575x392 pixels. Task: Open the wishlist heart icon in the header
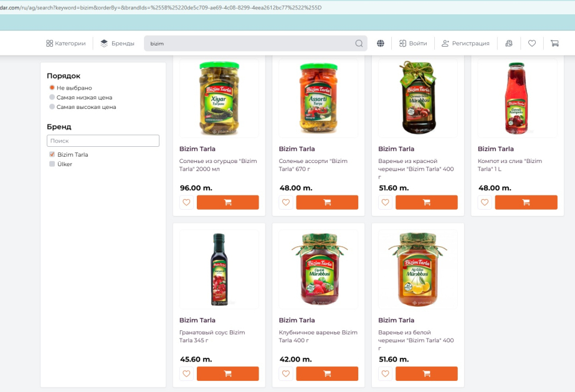click(531, 43)
